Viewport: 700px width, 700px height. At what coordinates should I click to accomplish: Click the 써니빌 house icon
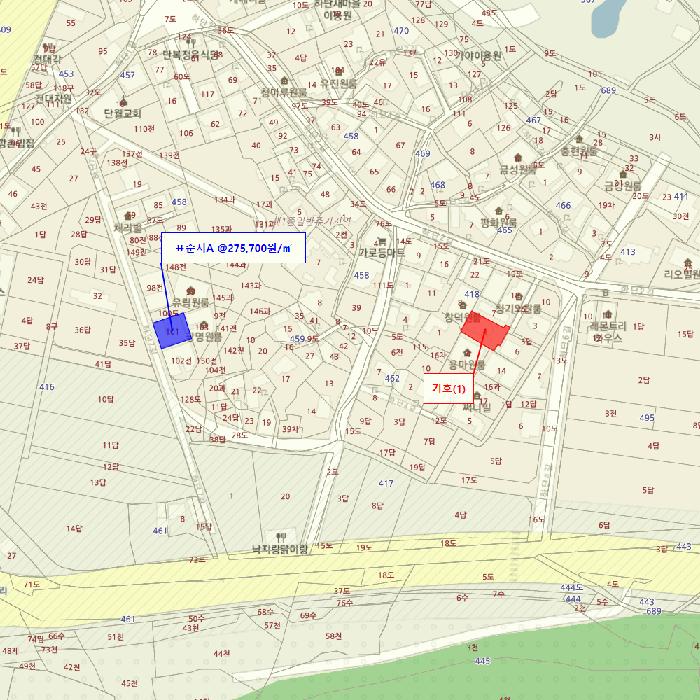[477, 396]
